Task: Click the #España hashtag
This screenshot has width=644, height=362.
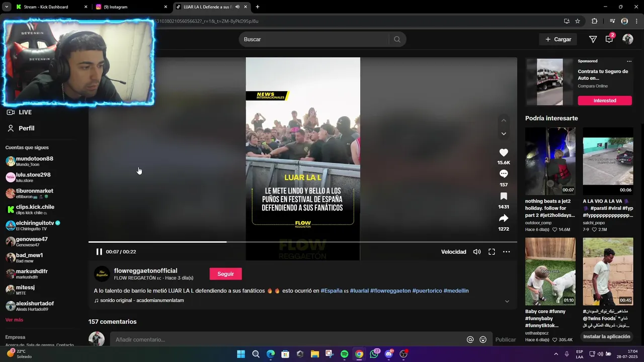Action: pyautogui.click(x=332, y=291)
